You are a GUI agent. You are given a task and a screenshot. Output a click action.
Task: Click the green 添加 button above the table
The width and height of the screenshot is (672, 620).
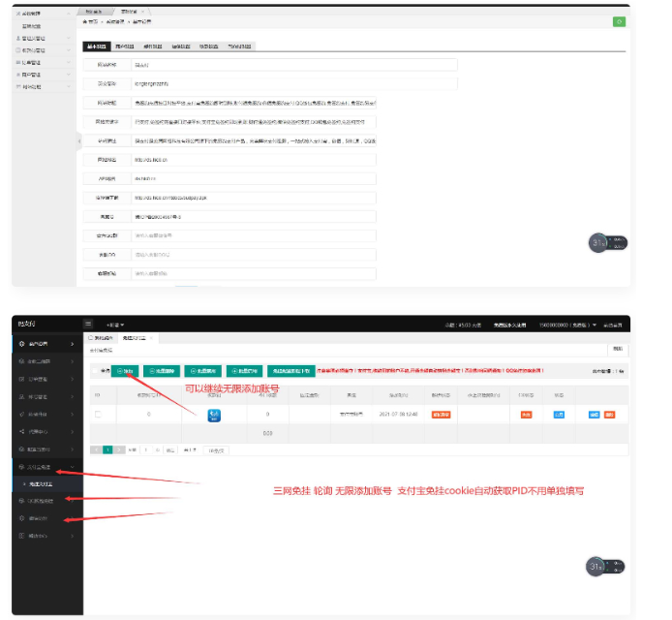(x=123, y=370)
